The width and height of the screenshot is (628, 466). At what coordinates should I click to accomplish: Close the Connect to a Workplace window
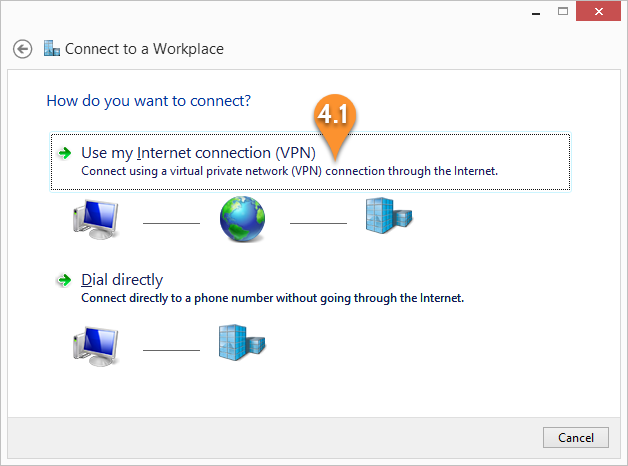pos(598,11)
